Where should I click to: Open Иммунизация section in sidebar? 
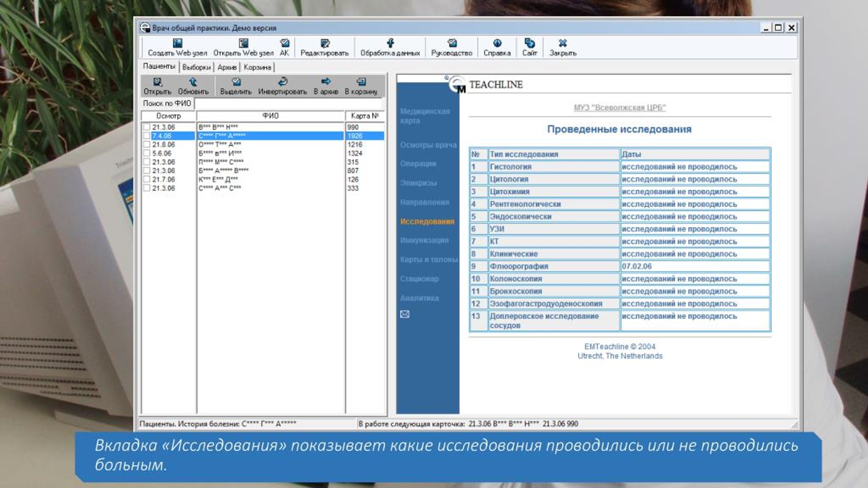click(x=424, y=240)
